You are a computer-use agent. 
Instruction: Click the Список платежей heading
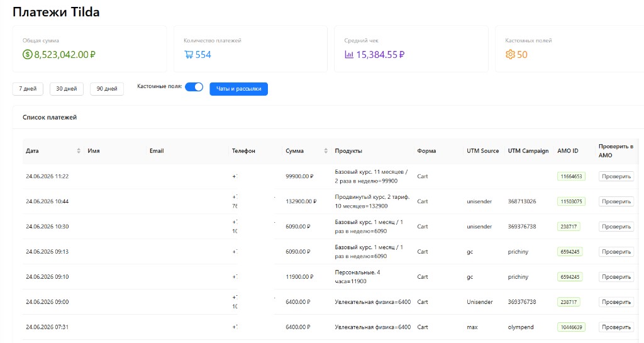click(50, 117)
